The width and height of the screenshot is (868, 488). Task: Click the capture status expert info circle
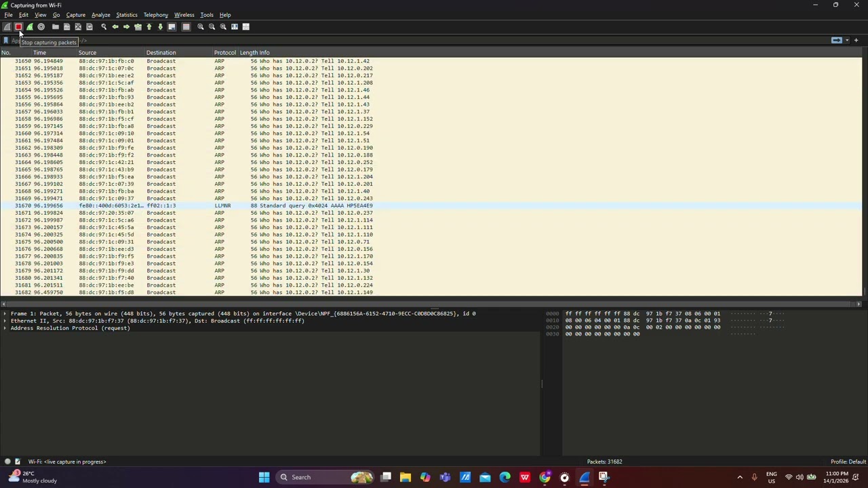(7, 462)
